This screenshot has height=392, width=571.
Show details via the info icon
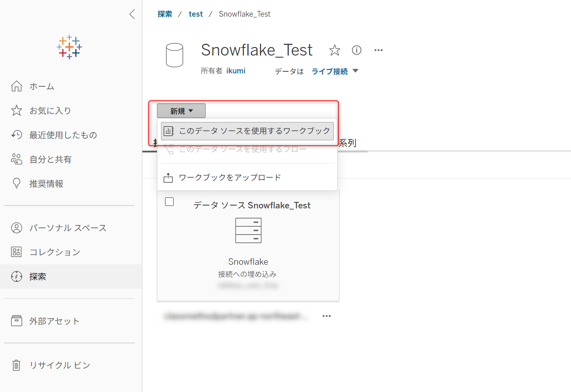(x=356, y=50)
